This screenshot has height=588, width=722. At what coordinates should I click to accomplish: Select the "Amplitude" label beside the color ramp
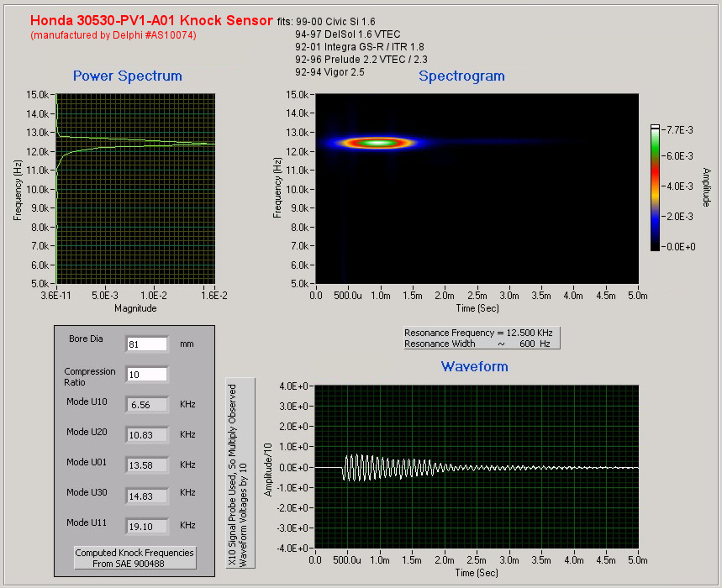[x=707, y=187]
